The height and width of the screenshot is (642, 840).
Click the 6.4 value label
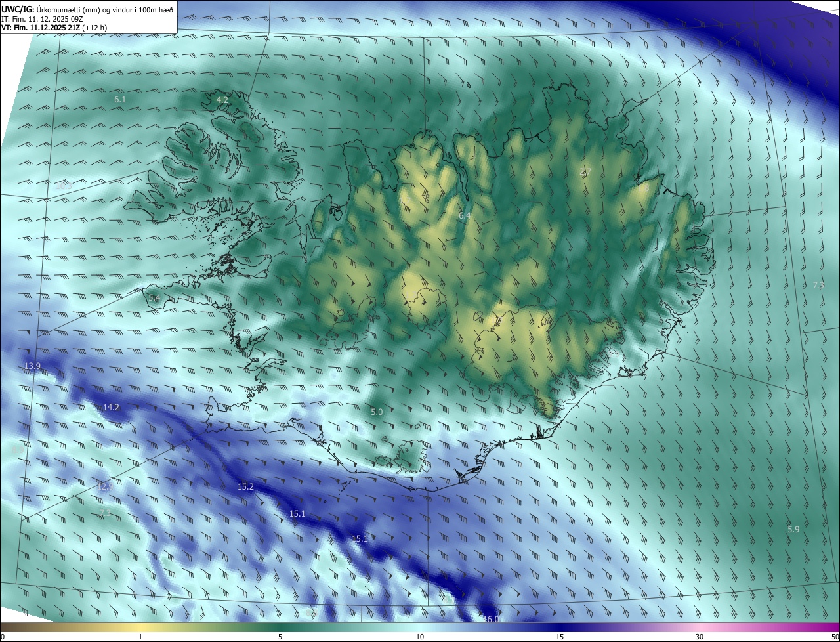pyautogui.click(x=465, y=216)
